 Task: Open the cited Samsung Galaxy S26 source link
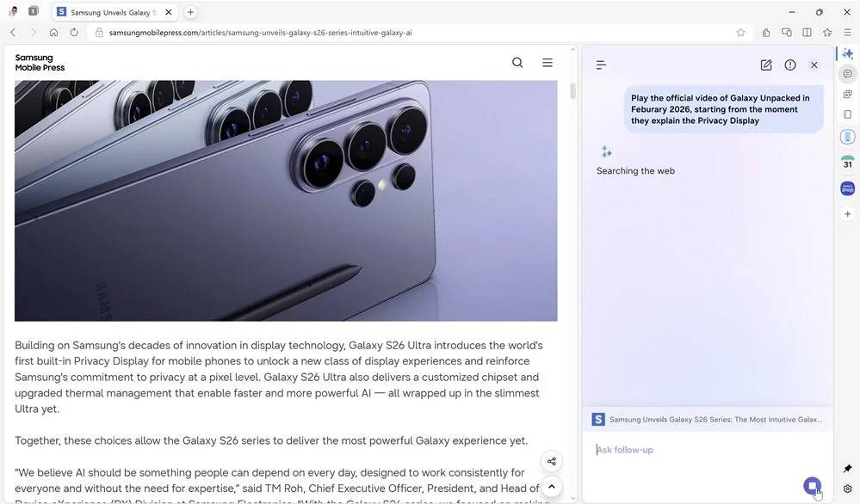pos(706,419)
